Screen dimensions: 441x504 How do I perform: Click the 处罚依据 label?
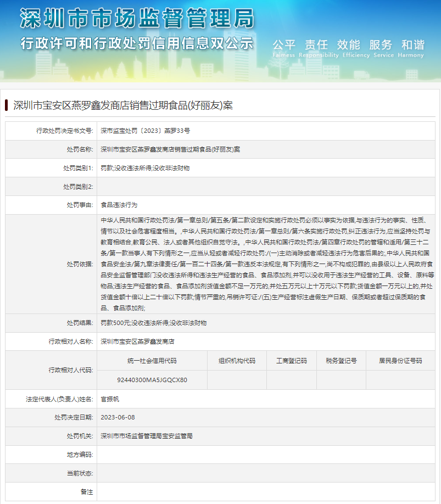[x=80, y=264]
